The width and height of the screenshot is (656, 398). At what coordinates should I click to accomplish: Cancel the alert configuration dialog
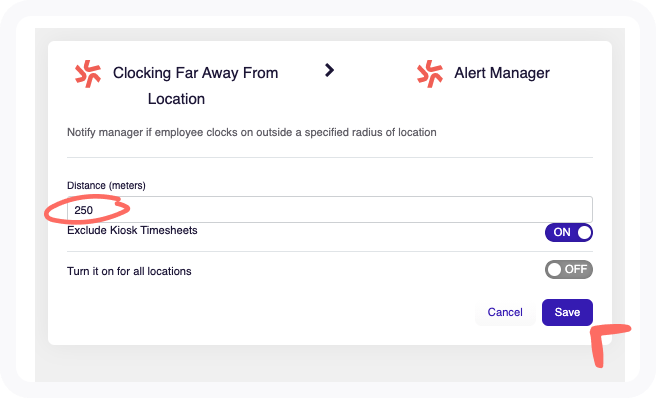pos(505,312)
